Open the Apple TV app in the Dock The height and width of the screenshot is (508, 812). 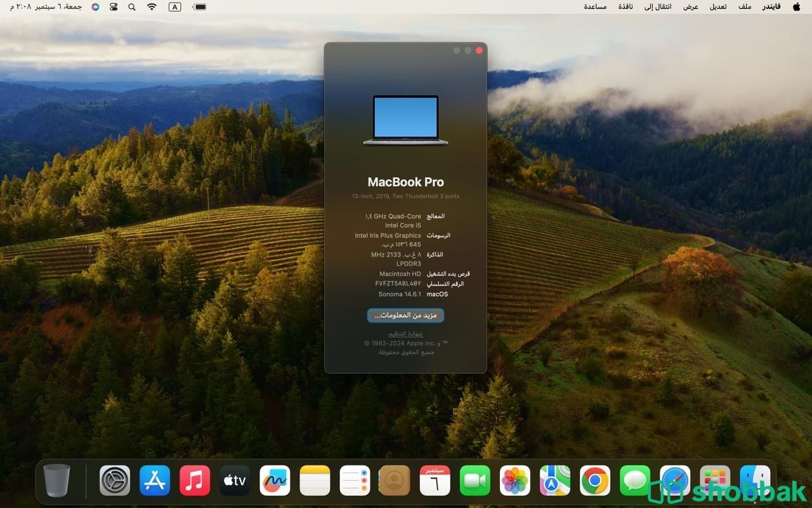[x=235, y=481]
